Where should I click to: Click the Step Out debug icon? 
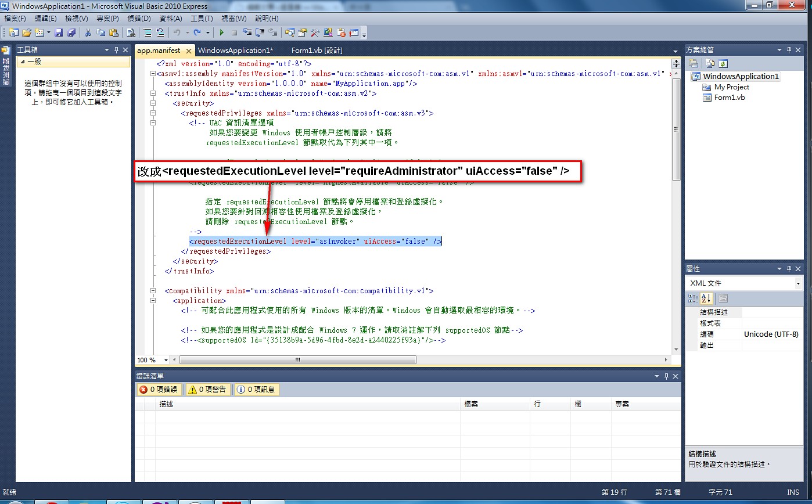point(272,33)
